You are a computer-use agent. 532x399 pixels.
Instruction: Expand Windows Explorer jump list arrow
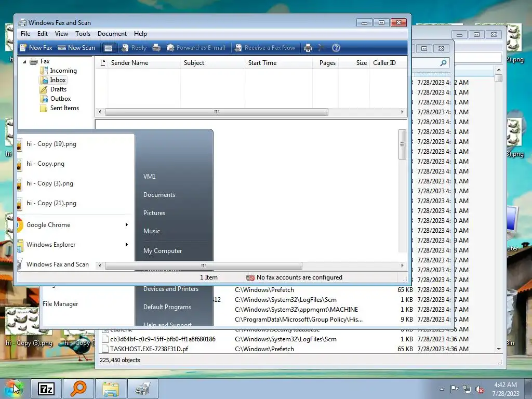click(x=127, y=244)
